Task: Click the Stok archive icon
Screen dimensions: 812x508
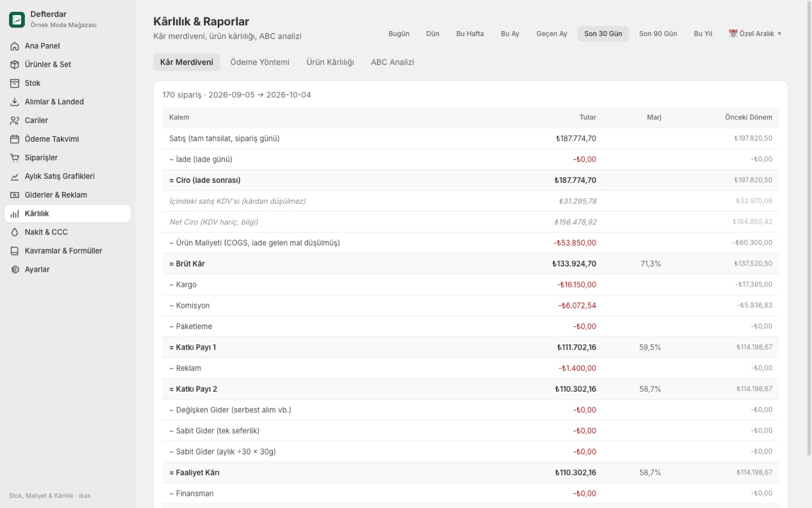Action: [x=15, y=83]
